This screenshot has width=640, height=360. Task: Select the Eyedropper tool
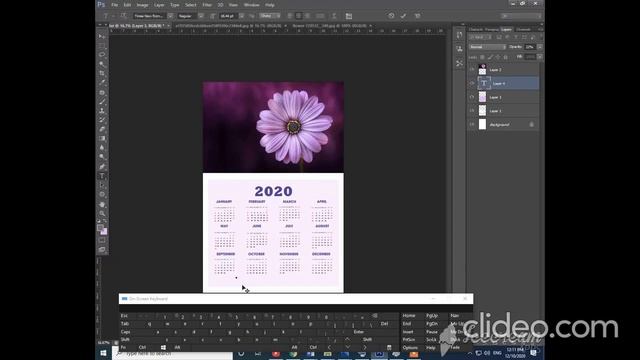[x=102, y=83]
